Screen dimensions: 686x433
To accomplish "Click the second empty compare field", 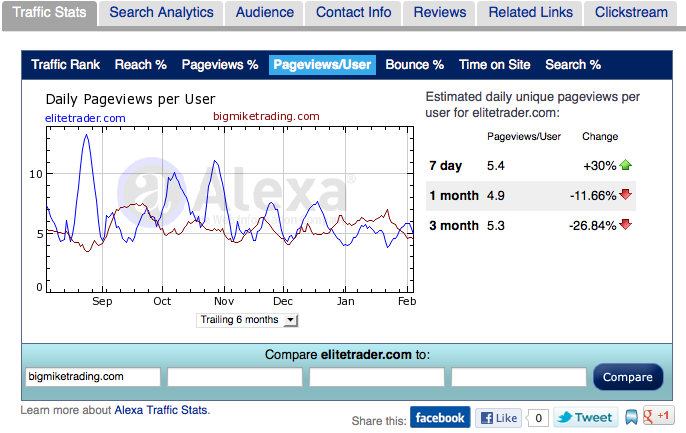I will point(235,377).
